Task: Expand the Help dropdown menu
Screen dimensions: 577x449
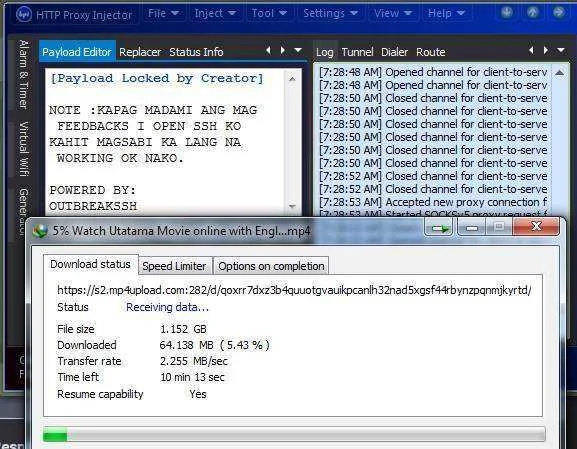Action: point(446,13)
